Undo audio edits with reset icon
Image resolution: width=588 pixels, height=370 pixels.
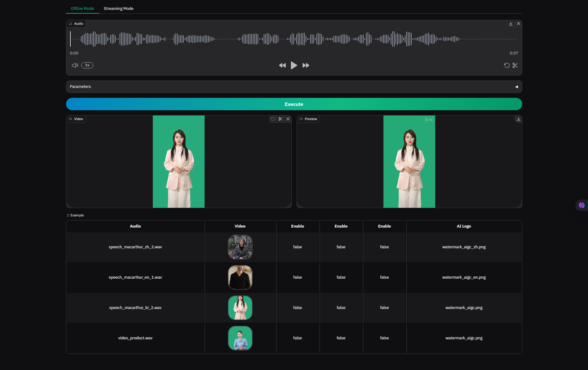507,65
